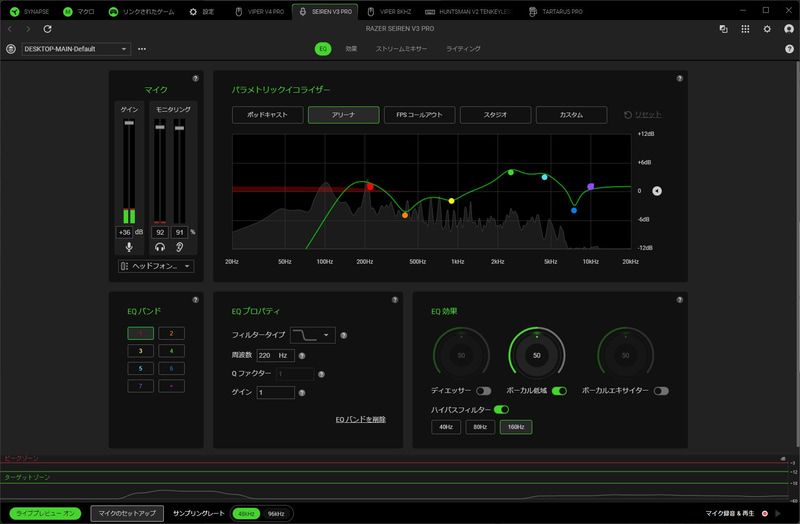The image size is (800, 524).
Task: Open the HUNTSMAN V2 TENKEYLESS tab
Action: click(x=468, y=11)
